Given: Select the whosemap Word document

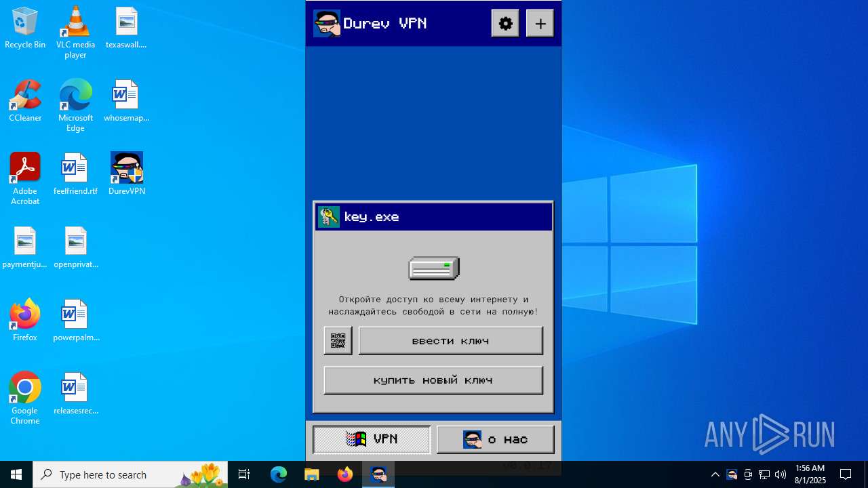Looking at the screenshot, I should pyautogui.click(x=126, y=102).
